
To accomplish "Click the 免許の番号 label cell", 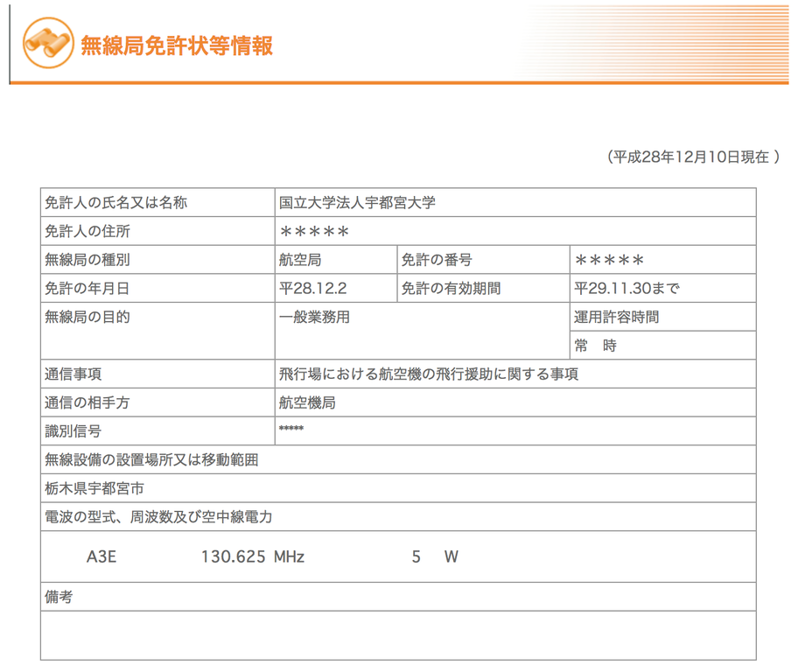I will pyautogui.click(x=484, y=260).
